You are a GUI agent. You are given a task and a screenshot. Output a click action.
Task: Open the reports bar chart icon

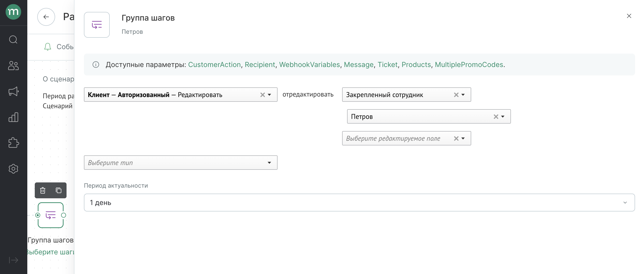point(13,117)
